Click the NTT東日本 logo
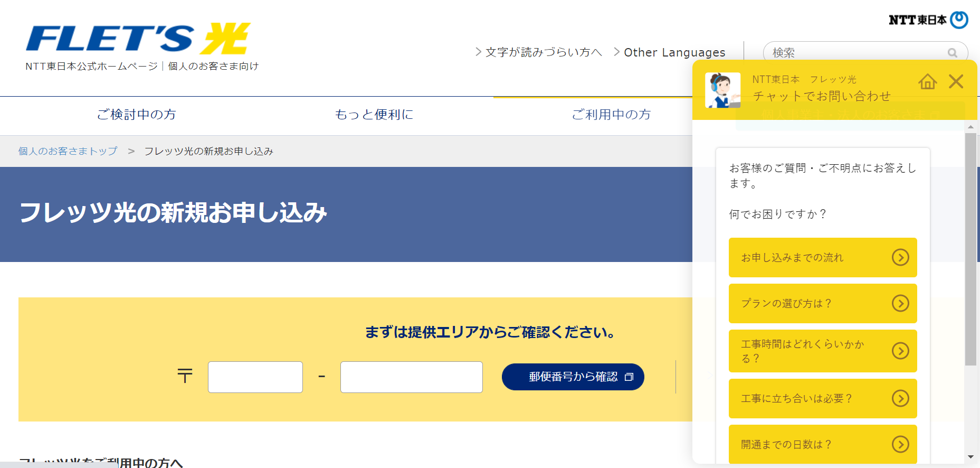Screen dimensions: 980x468 [928, 20]
